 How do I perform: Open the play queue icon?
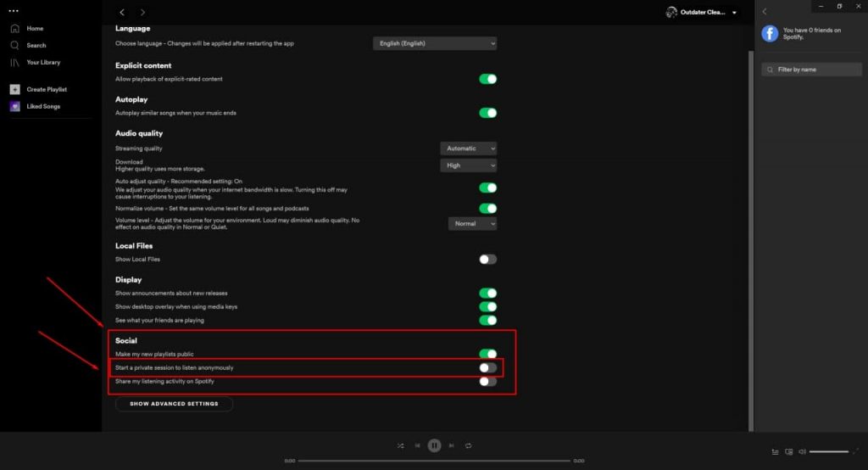pyautogui.click(x=775, y=451)
